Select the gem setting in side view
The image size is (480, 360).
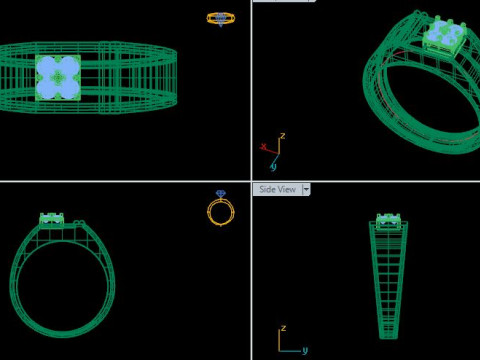pos(388,221)
